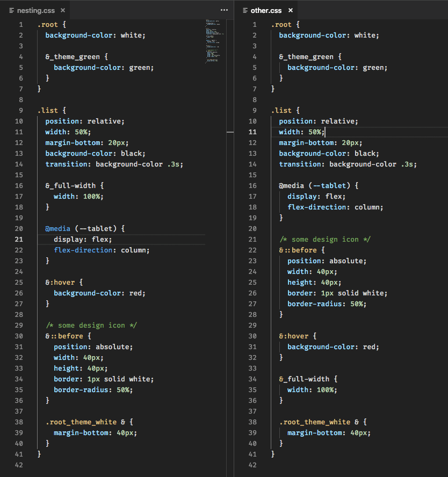This screenshot has width=448, height=477.
Task: Click '@media (--tablet) {' on line 16 of other.css
Action: click(x=319, y=185)
